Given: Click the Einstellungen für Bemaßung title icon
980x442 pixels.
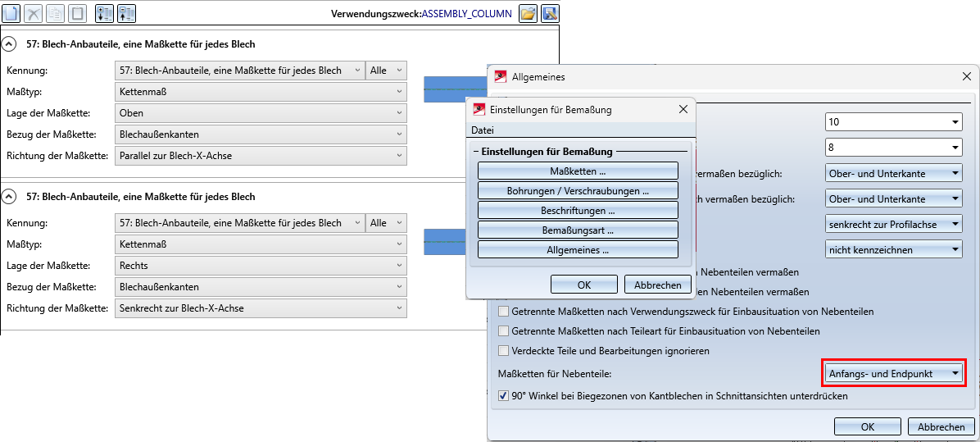Looking at the screenshot, I should tap(479, 110).
